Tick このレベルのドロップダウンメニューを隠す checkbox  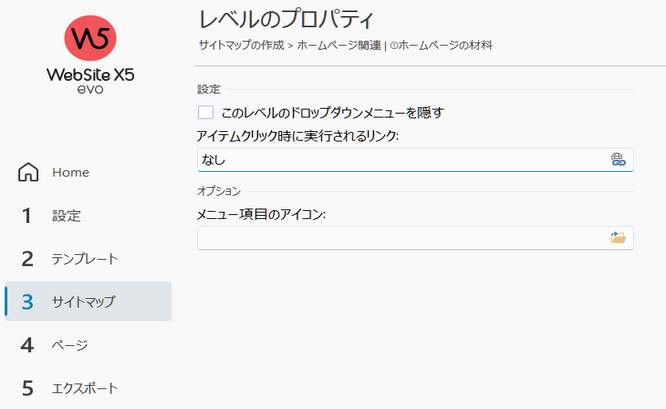click(206, 113)
